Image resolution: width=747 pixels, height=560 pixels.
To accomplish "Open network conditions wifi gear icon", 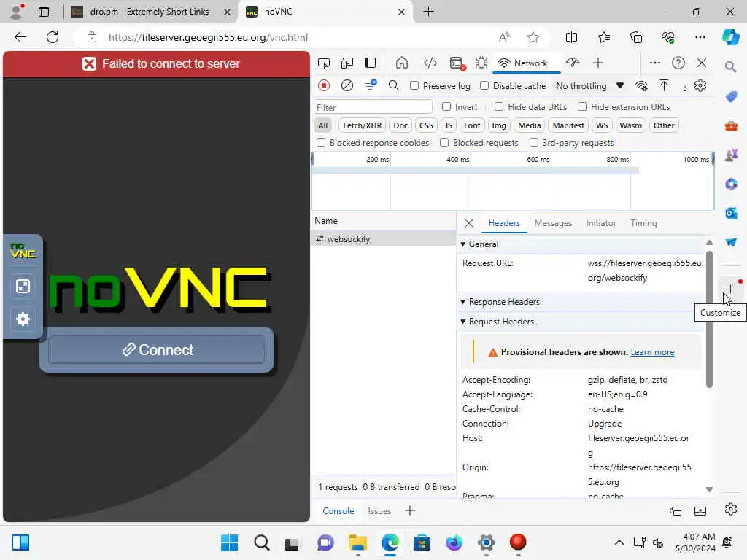I will tap(641, 86).
